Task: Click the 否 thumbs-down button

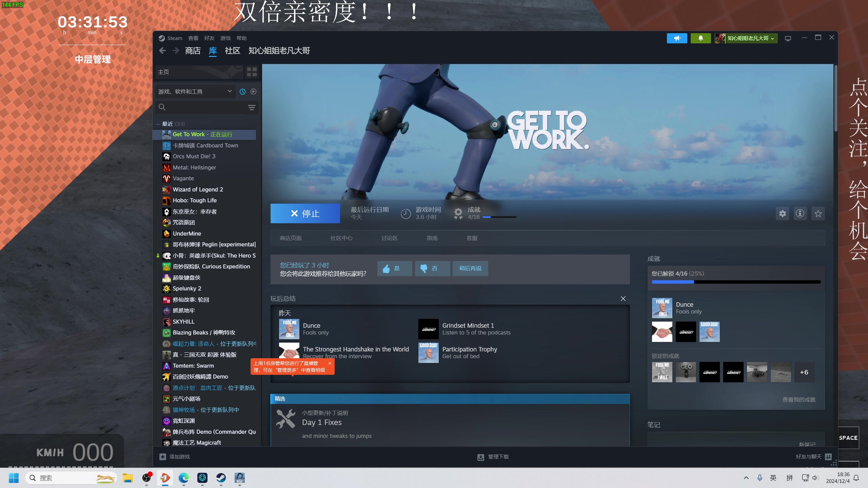Action: 433,268
